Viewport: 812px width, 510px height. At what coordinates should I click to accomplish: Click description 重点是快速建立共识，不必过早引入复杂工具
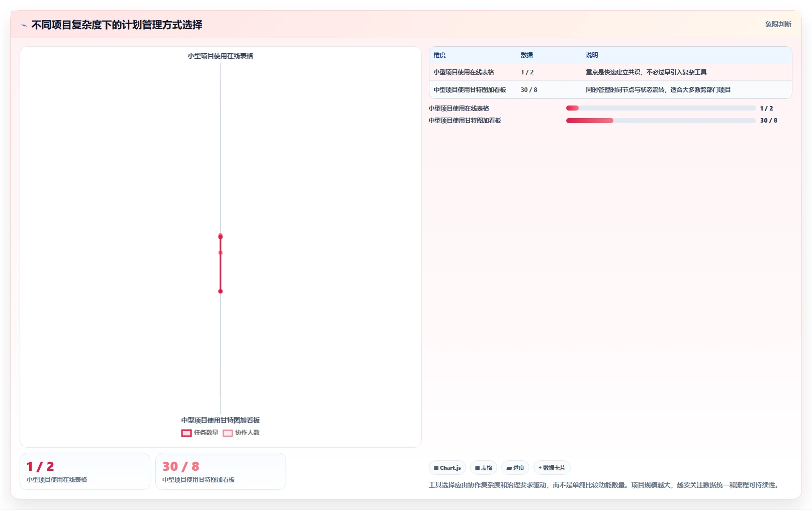coord(646,72)
